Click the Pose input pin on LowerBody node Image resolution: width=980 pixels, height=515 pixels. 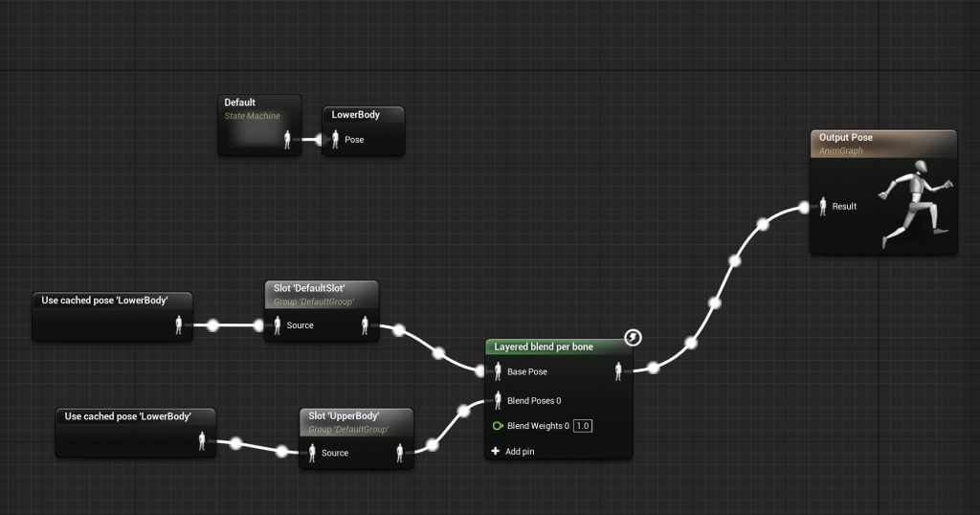[335, 140]
